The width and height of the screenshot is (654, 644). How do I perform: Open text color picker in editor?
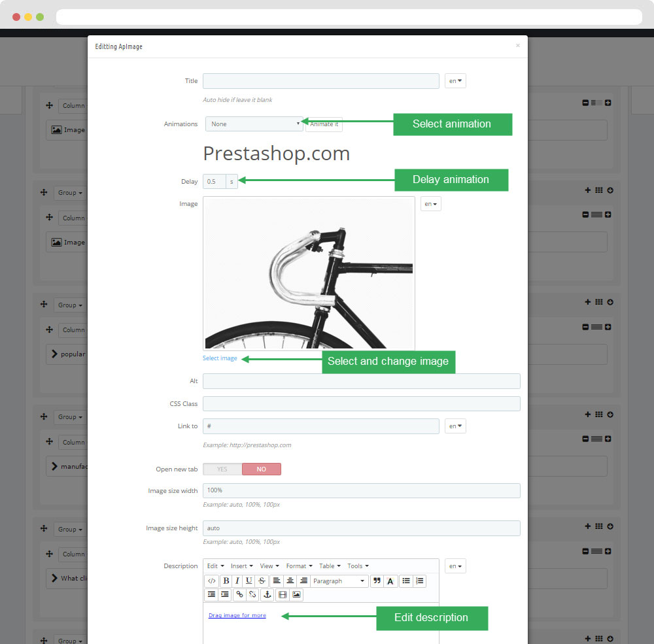(390, 581)
